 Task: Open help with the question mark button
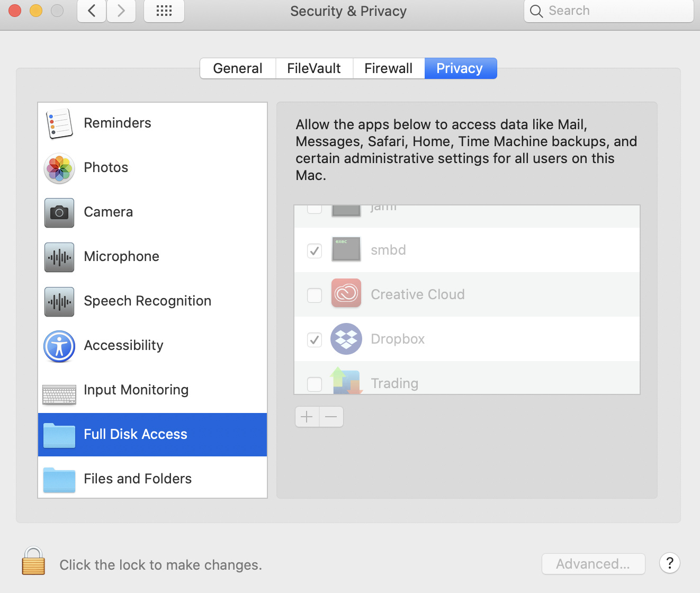click(670, 563)
